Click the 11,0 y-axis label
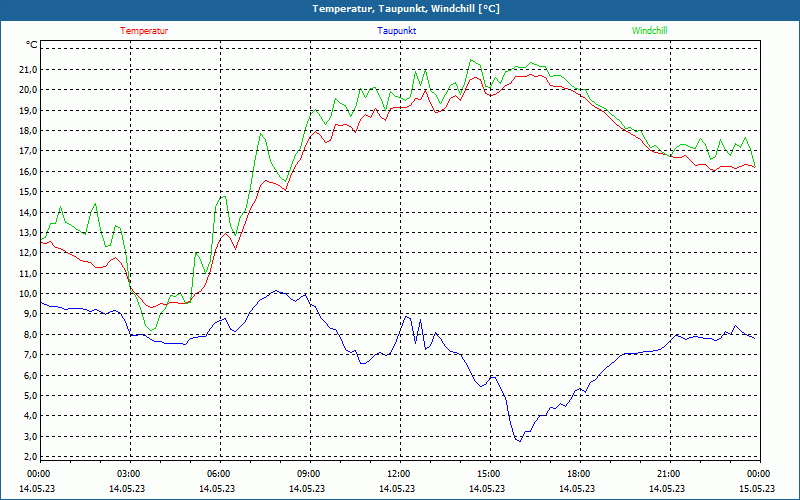 tap(28, 273)
